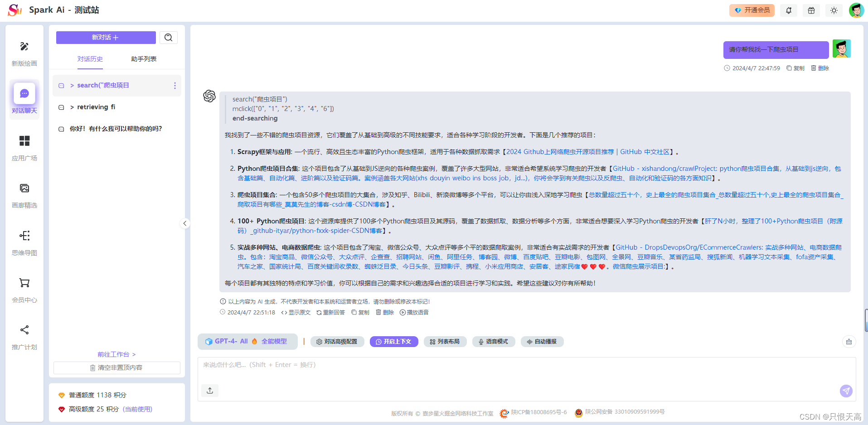Toggle 开启上下文 context button
The image size is (868, 425).
[394, 342]
